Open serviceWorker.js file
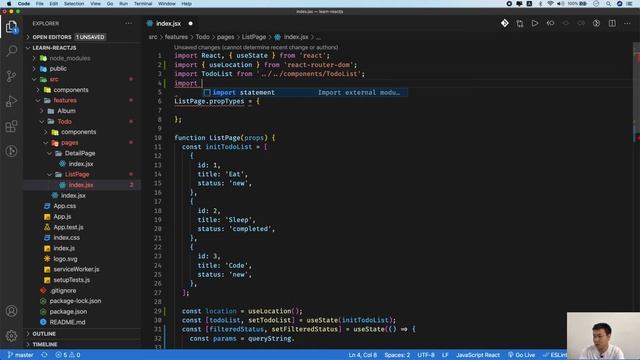The image size is (640, 360). pyautogui.click(x=76, y=269)
